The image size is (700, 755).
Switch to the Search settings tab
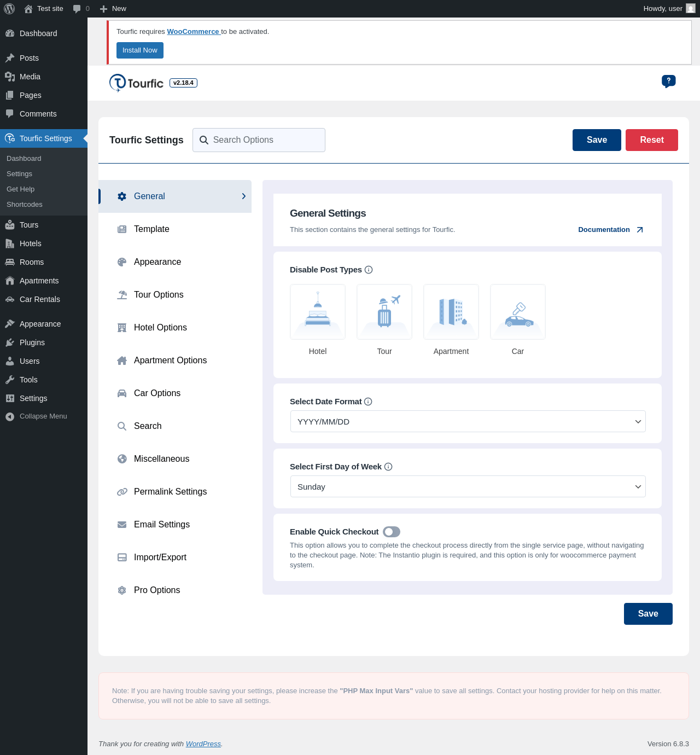pyautogui.click(x=175, y=426)
